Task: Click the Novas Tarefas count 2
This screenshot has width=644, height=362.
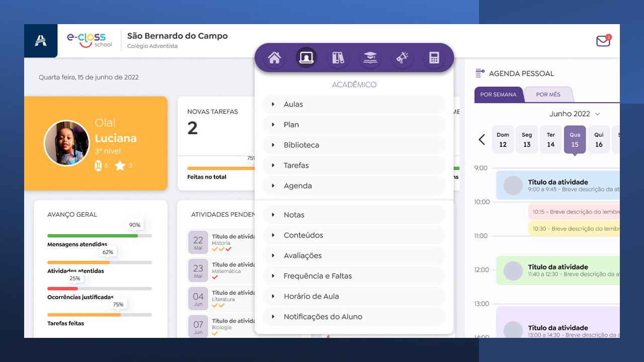Action: pyautogui.click(x=193, y=128)
